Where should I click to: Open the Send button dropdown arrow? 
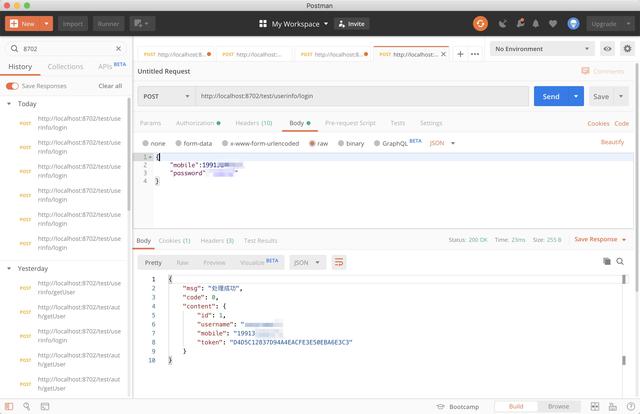click(x=576, y=96)
